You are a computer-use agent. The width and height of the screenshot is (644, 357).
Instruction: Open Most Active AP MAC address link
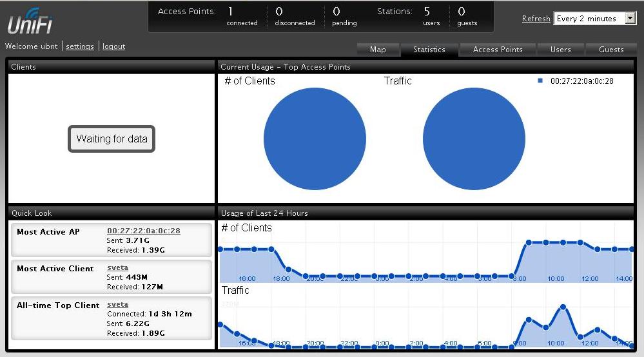point(143,231)
